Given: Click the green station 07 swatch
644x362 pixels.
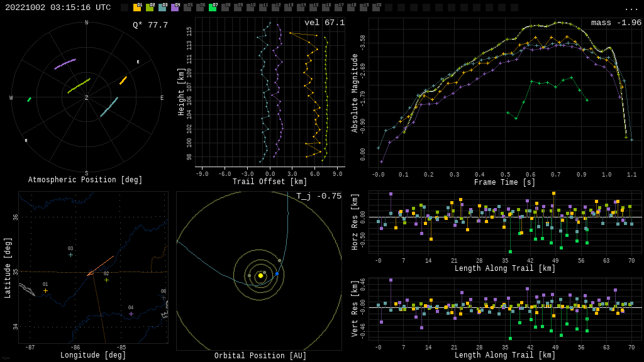Looking at the screenshot, I should click(x=213, y=7).
